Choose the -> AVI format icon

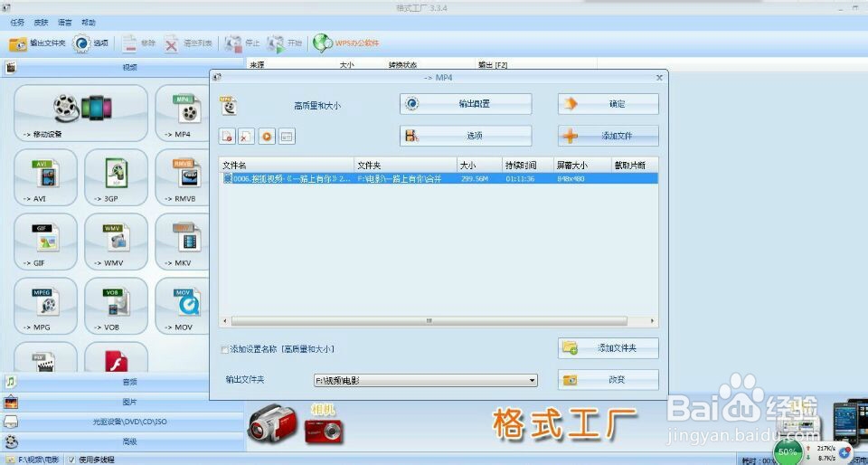pos(45,177)
